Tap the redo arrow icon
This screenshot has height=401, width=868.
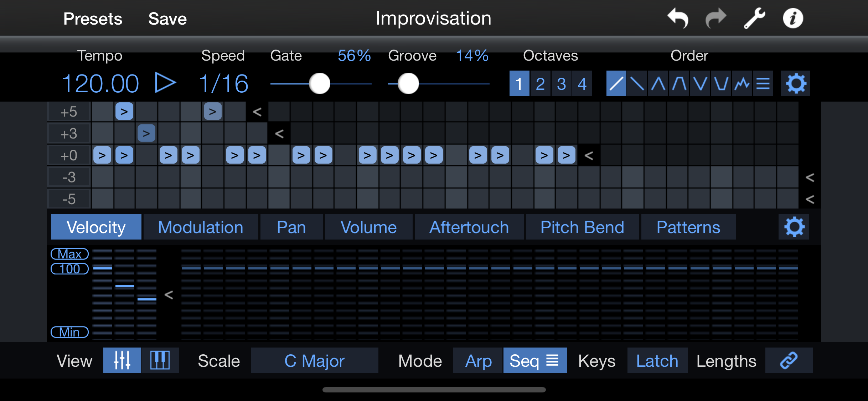pyautogui.click(x=716, y=18)
